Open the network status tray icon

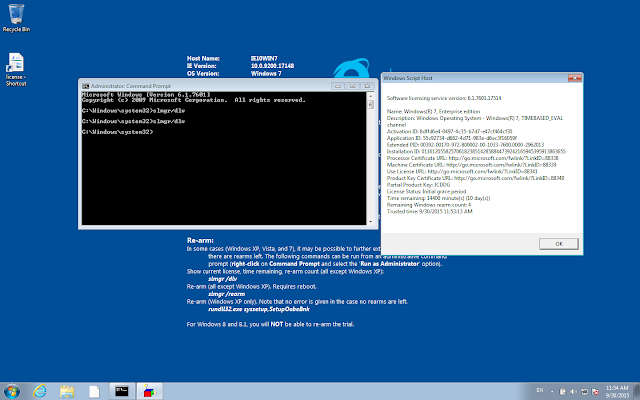tap(584, 391)
